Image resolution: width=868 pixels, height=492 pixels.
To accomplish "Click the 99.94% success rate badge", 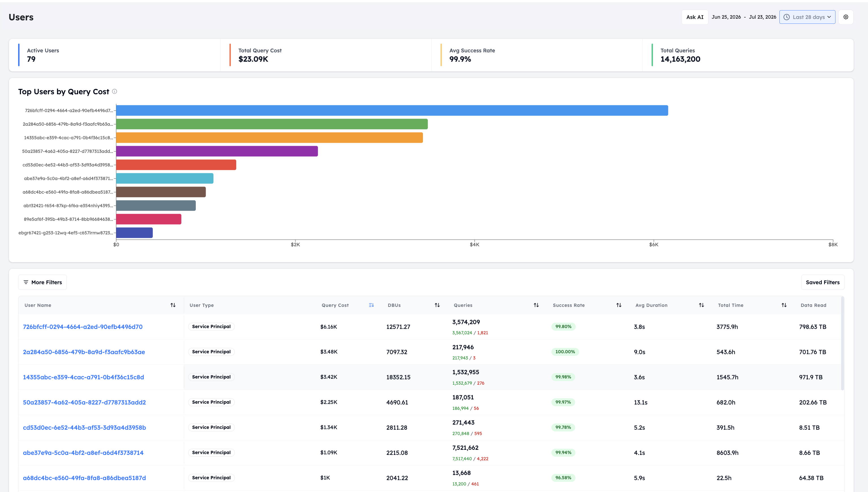I will coord(564,452).
